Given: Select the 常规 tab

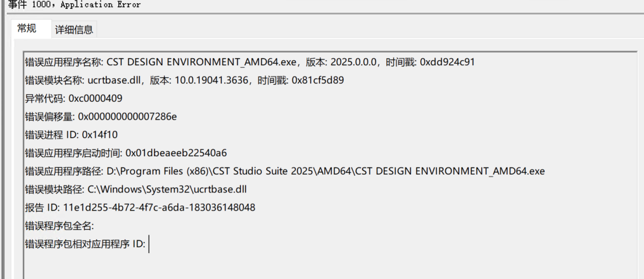Looking at the screenshot, I should [x=27, y=28].
